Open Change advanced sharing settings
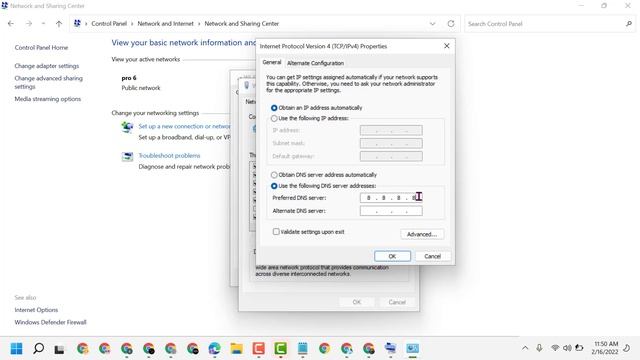This screenshot has height=360, width=640. click(49, 82)
